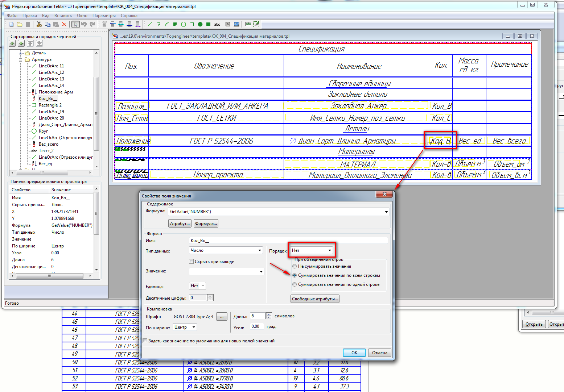Screen dimensions: 564x392
Task: Click the green move-up arrow button
Action: click(12, 43)
